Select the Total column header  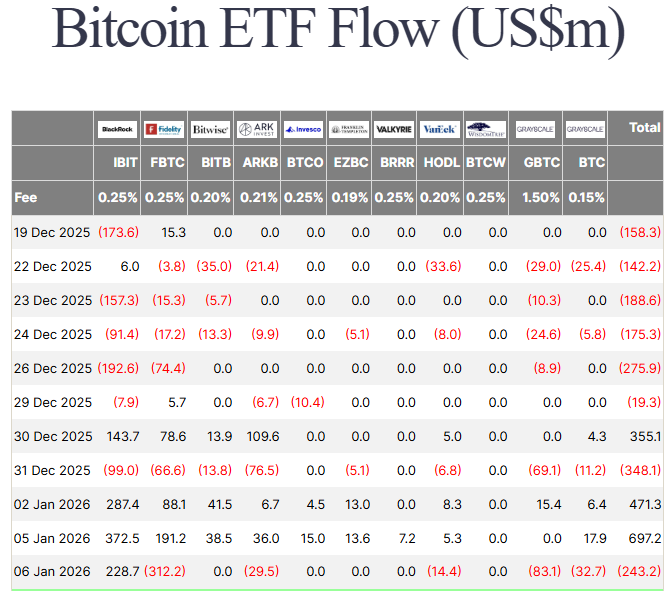point(644,128)
